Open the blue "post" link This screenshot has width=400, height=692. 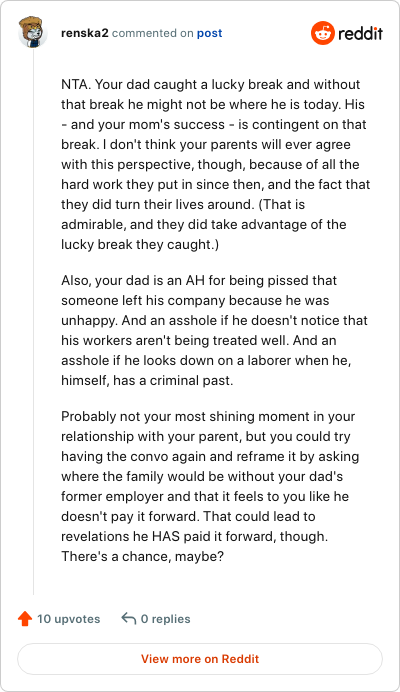tap(209, 33)
